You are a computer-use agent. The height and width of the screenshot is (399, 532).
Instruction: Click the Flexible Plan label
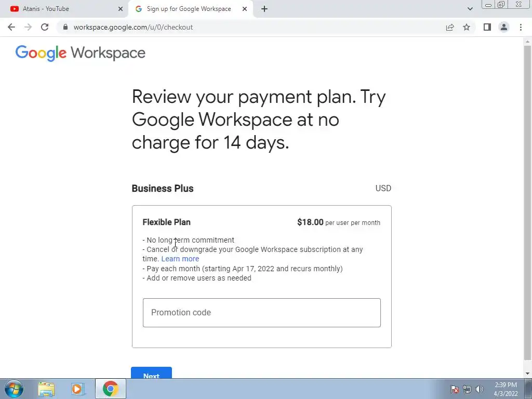point(167,222)
